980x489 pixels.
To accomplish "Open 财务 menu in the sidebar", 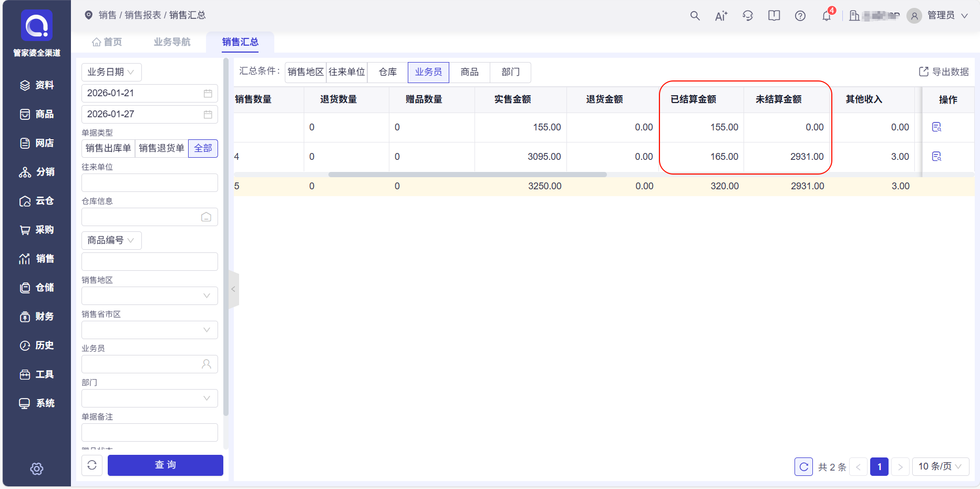I will (37, 317).
